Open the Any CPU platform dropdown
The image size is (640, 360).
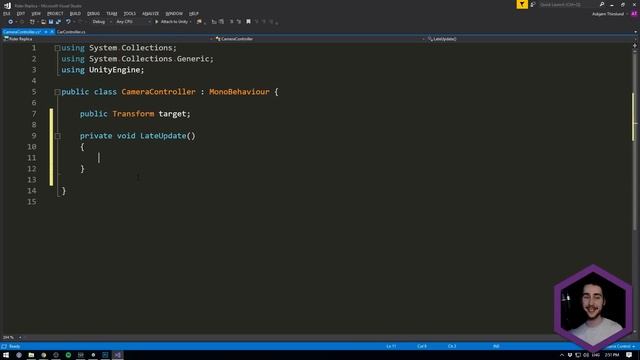tap(133, 22)
